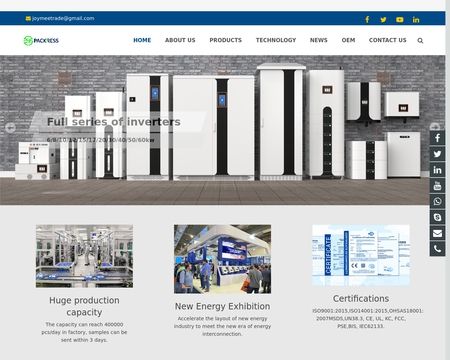Select the HOME menu item
The width and height of the screenshot is (450, 360).
[x=142, y=40]
